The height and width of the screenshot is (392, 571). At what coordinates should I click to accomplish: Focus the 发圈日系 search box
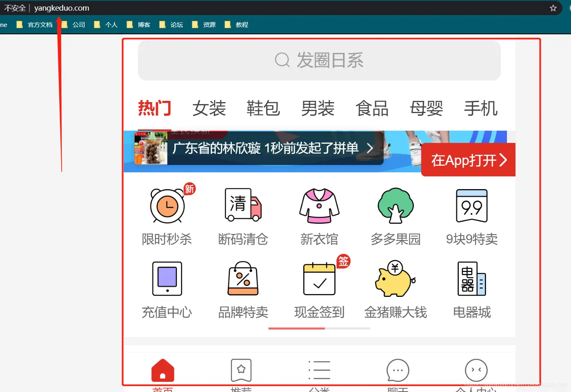[319, 60]
